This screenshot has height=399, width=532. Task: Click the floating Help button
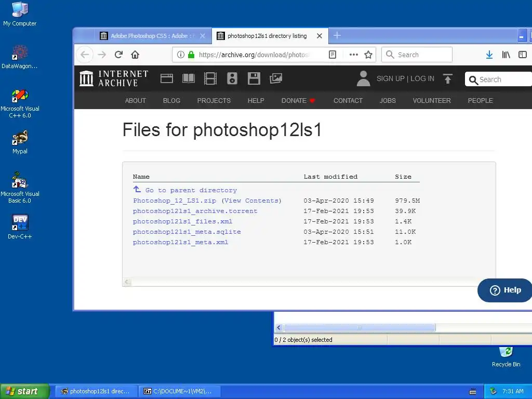point(505,290)
